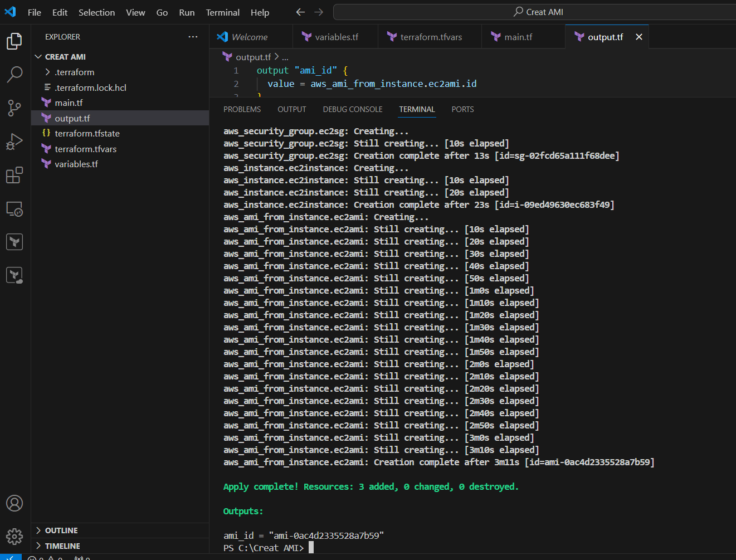Open main.tf in the explorer tree
Image resolution: width=736 pixels, height=560 pixels.
(x=120, y=103)
